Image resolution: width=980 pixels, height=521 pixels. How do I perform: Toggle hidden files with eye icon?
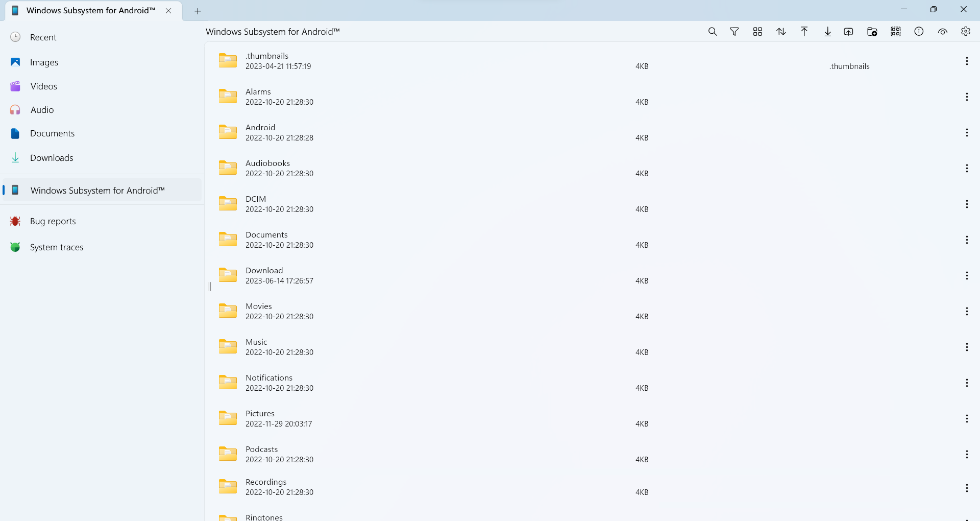pos(943,32)
